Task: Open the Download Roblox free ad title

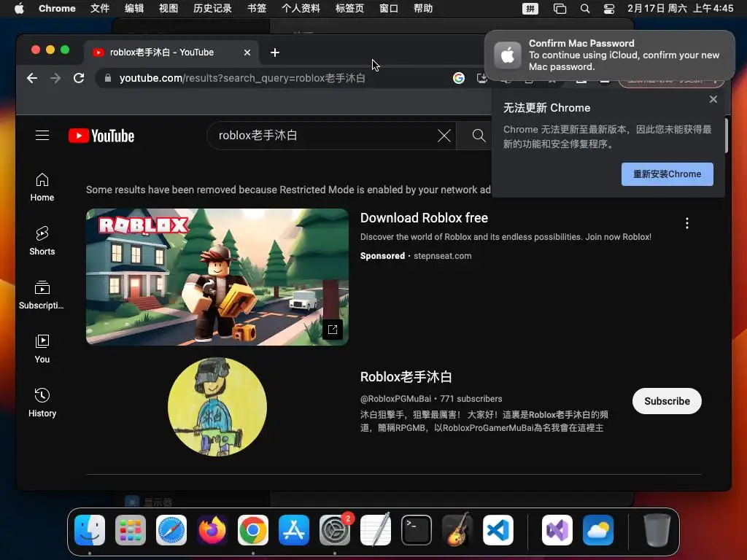Action: pos(424,218)
